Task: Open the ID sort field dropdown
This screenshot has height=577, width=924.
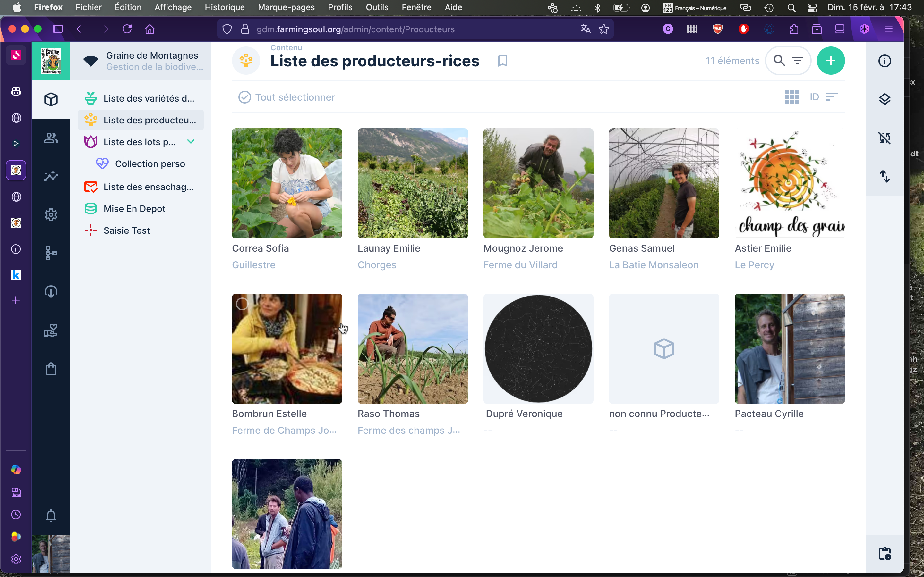Action: 814,97
